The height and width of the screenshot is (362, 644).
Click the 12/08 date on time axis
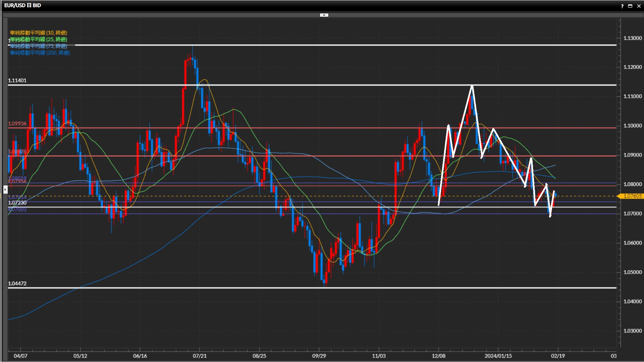[x=438, y=356]
